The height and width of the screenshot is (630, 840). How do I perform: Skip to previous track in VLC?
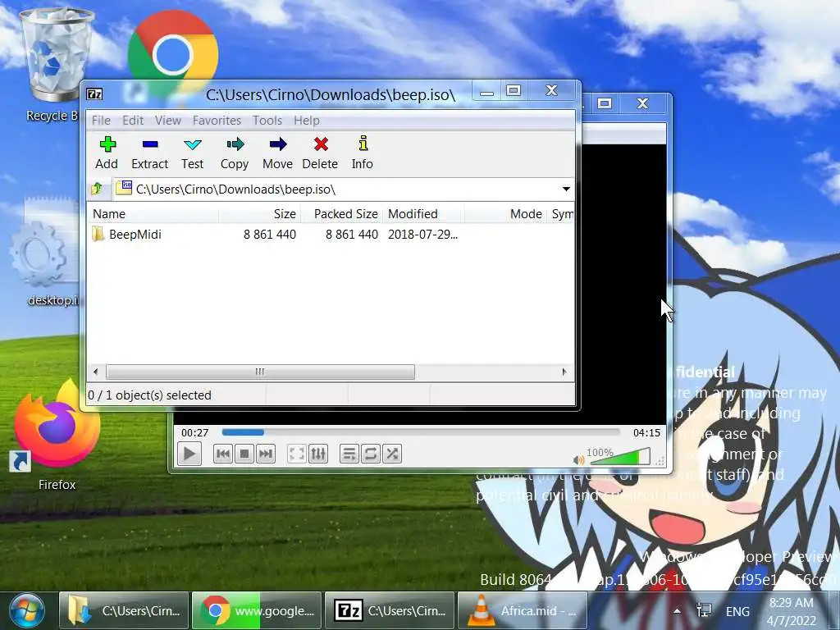click(223, 454)
